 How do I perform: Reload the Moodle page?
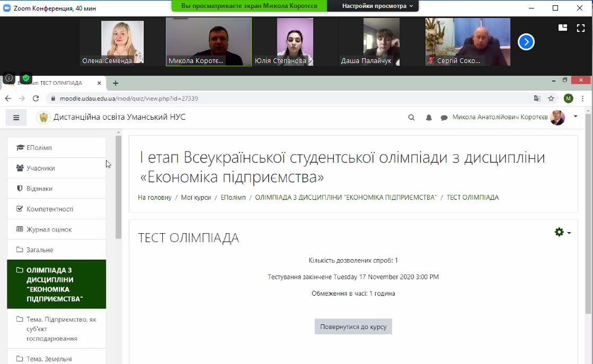click(36, 98)
